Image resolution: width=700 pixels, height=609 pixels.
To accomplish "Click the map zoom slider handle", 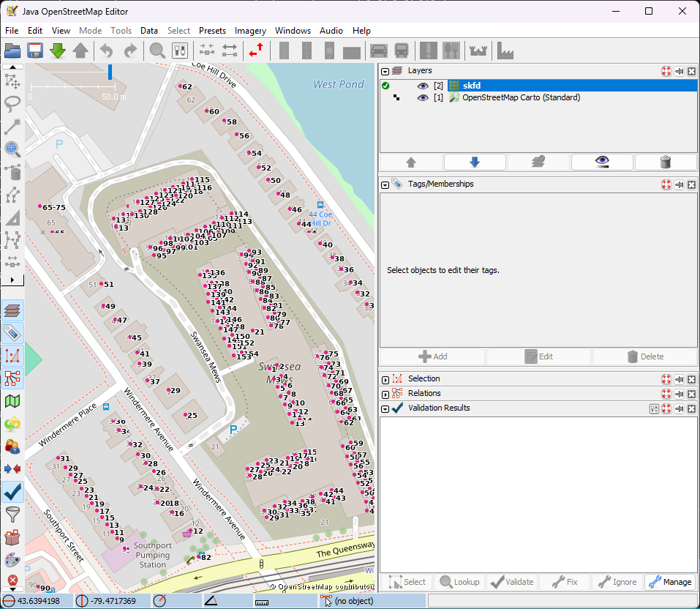I will pos(110,72).
